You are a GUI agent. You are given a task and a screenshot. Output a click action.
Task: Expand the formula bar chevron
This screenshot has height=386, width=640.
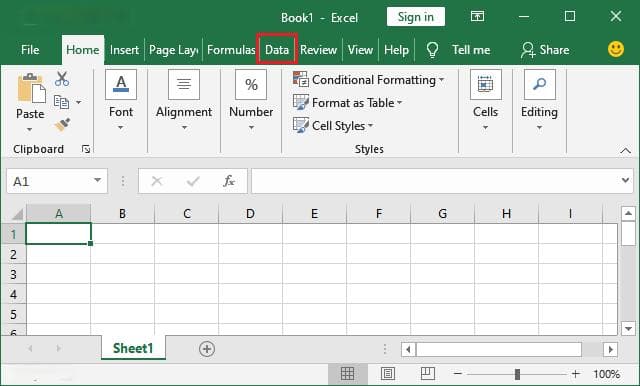[x=625, y=180]
